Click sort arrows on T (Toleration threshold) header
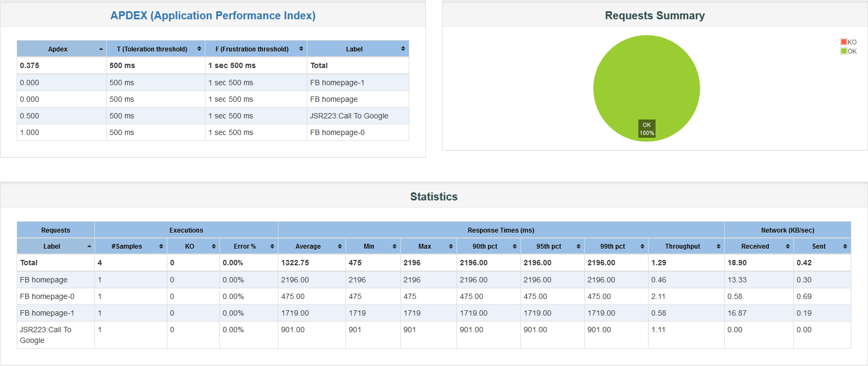Viewport: 868px width, 366px height. click(199, 49)
